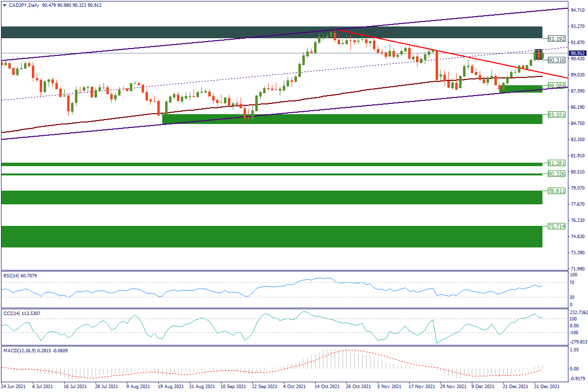Select the large green zone near 75.714
The image size is (588, 392).
tap(269, 237)
